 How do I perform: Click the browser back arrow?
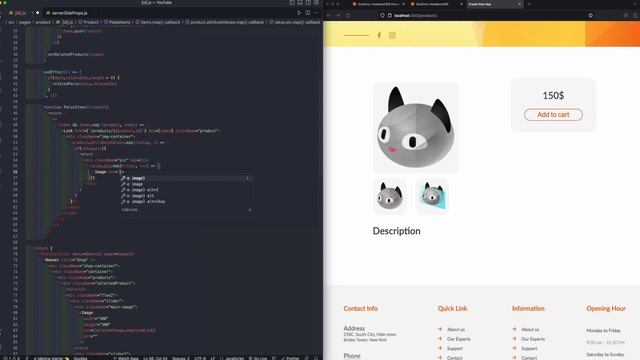[329, 15]
